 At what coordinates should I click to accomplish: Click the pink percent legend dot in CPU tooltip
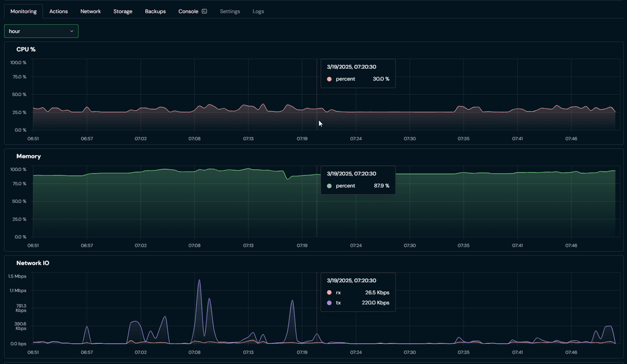click(x=329, y=79)
